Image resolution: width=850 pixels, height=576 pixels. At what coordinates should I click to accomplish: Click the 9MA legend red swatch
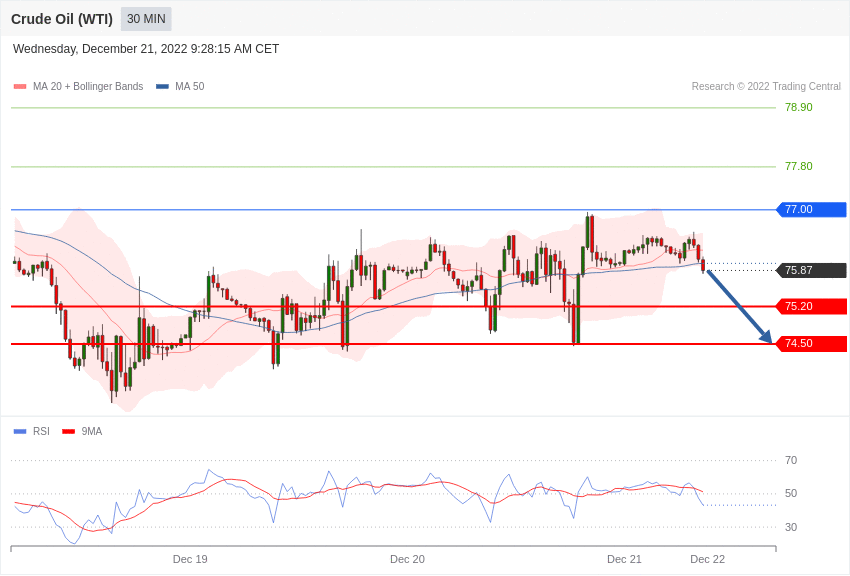[x=69, y=432]
